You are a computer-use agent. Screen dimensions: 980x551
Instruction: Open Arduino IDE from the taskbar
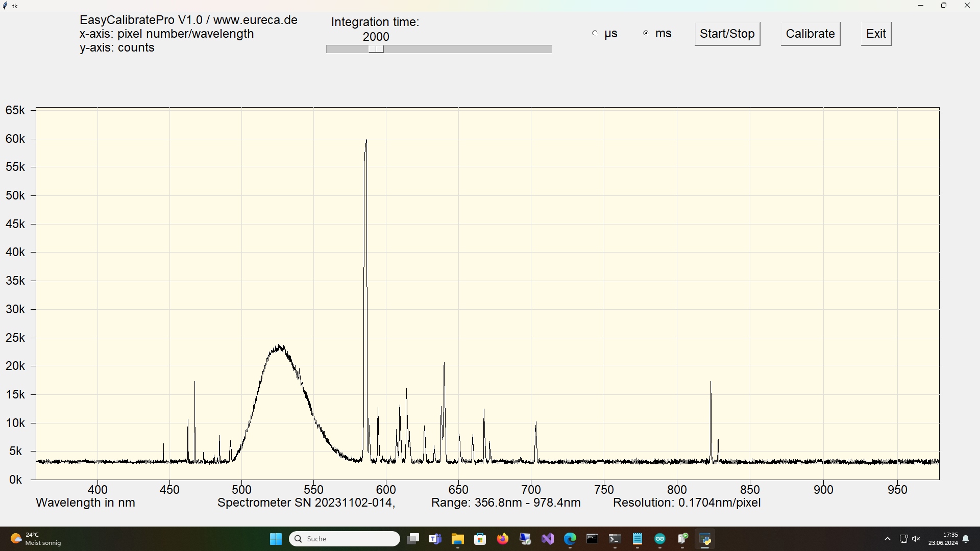coord(660,539)
